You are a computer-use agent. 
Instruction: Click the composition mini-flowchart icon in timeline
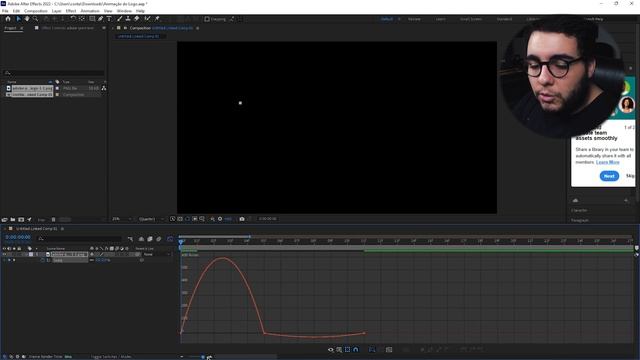click(x=130, y=239)
